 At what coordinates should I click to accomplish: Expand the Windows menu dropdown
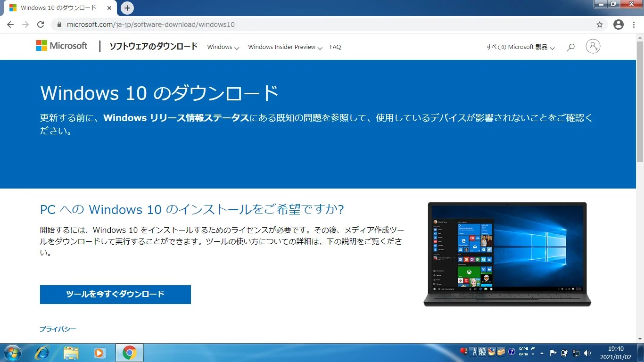(223, 47)
